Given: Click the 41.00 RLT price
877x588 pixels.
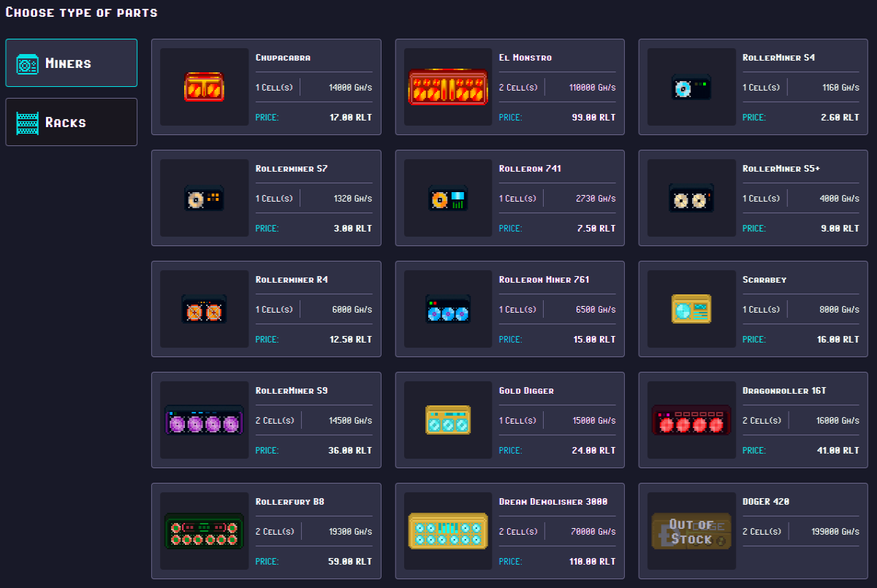Looking at the screenshot, I should 838,451.
